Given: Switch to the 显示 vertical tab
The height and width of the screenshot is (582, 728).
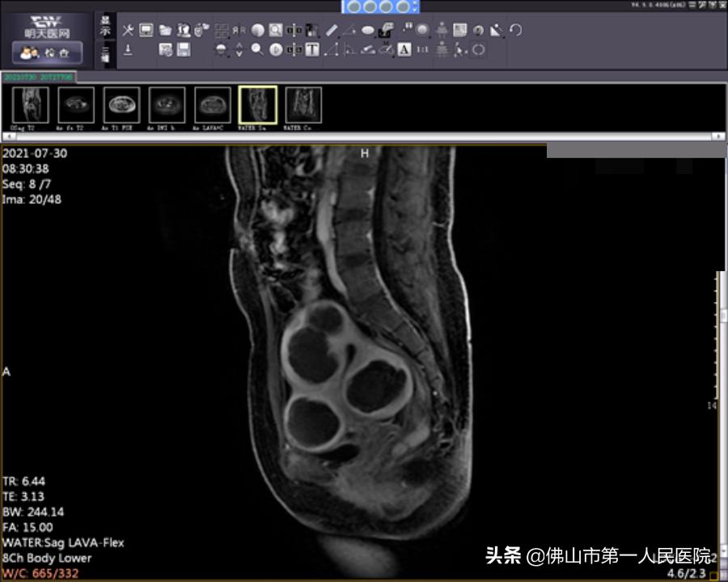Looking at the screenshot, I should click(105, 26).
